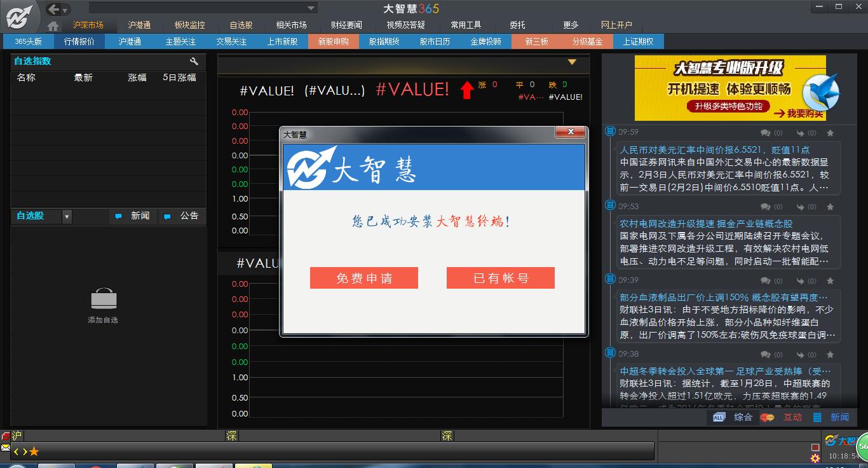Click share arrow icon on 09:59 news

pyautogui.click(x=800, y=133)
